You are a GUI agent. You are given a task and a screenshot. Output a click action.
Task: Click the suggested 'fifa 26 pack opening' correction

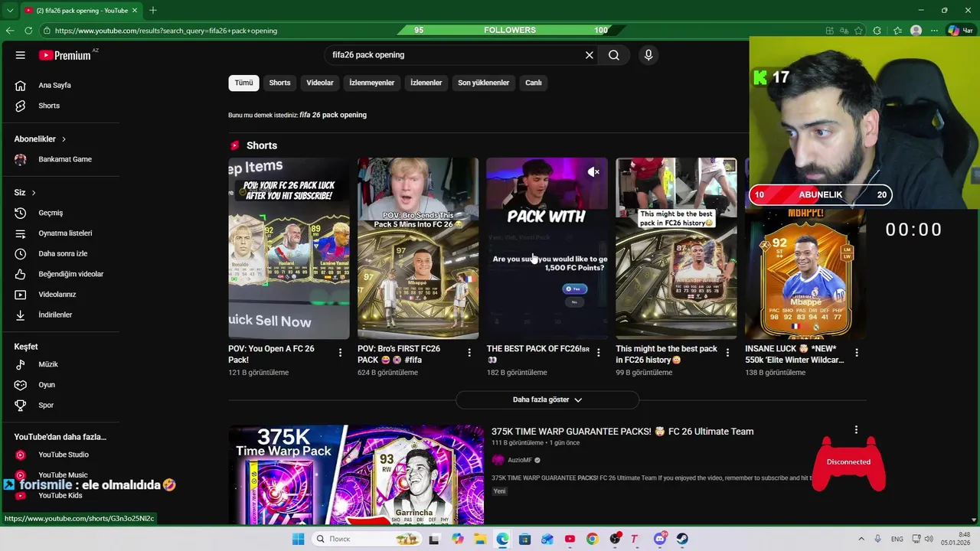(x=333, y=115)
